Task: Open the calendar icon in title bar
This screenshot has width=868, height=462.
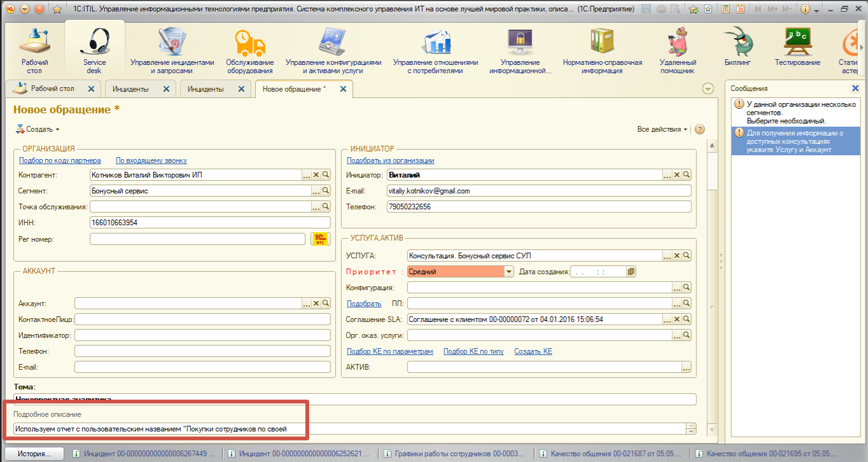Action: coord(739,9)
